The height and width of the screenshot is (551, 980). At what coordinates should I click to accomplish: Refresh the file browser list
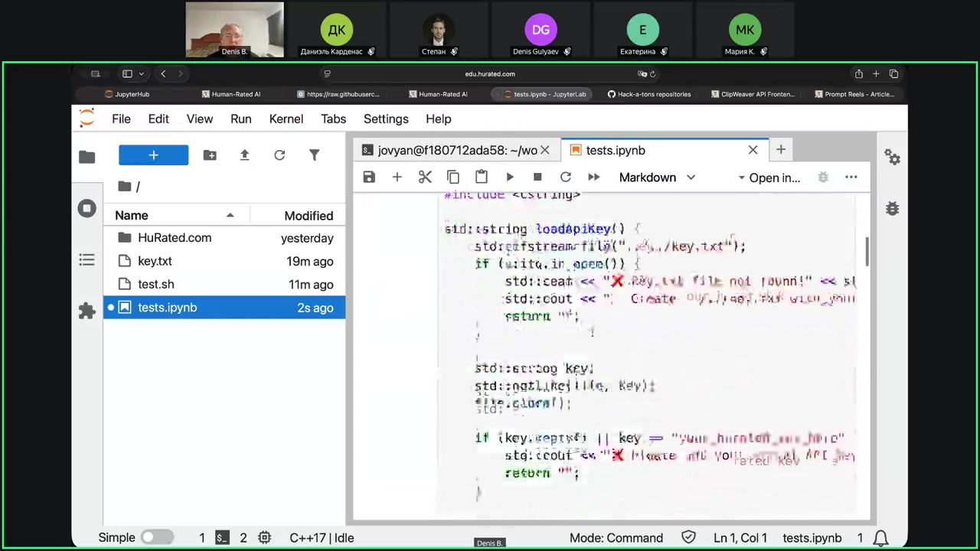tap(279, 155)
